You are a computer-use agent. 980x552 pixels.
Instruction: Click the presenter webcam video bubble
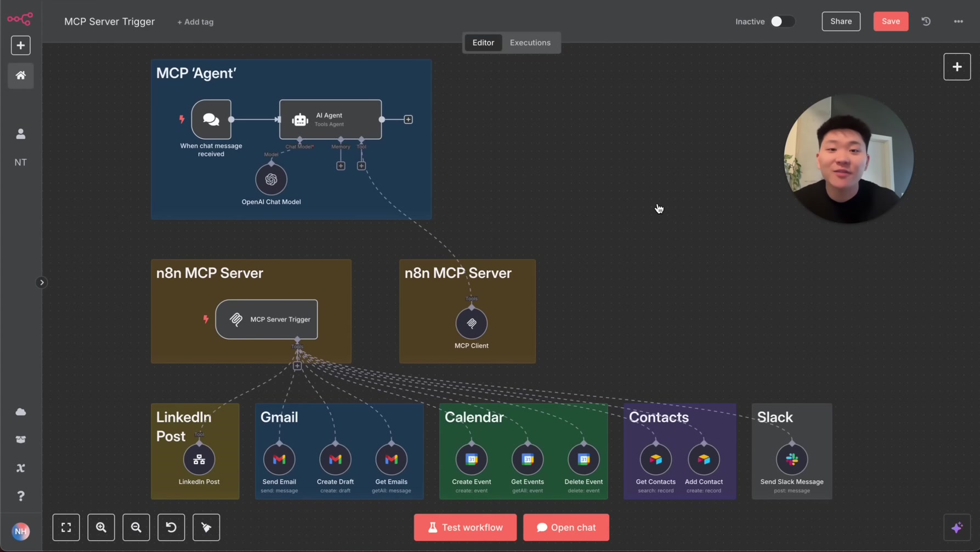pyautogui.click(x=848, y=159)
